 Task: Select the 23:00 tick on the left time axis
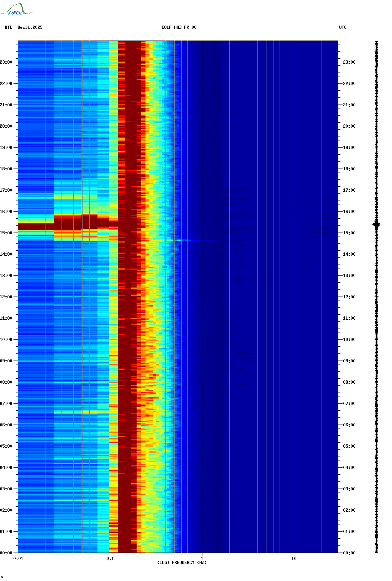(x=6, y=62)
